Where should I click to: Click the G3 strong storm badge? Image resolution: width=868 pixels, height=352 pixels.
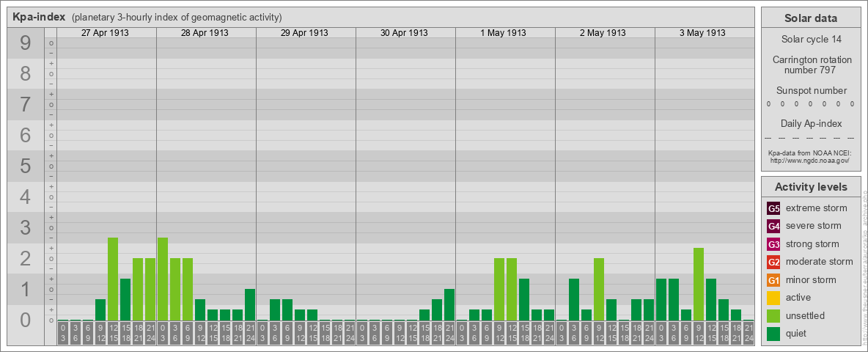click(x=773, y=244)
